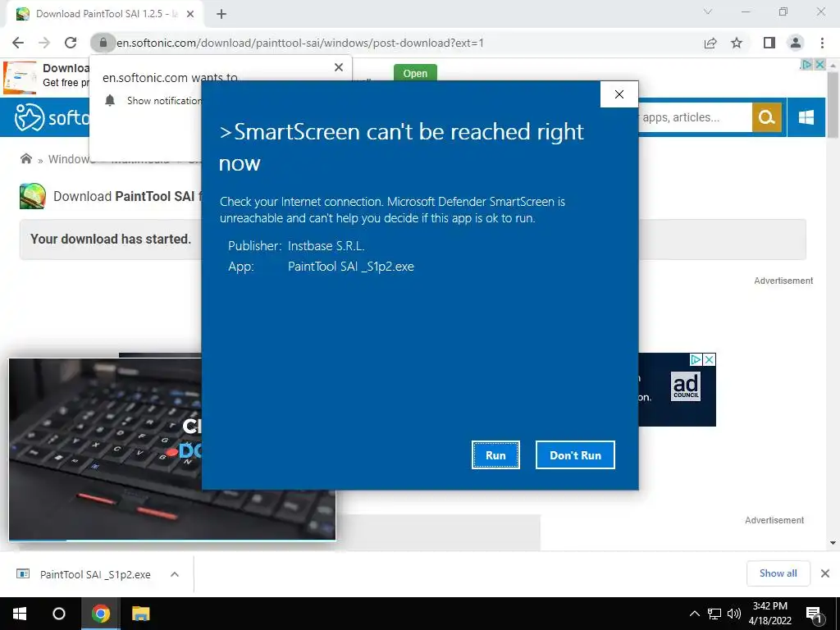Screen dimensions: 840x630
Task: Click the top-left banner ad thumbnail
Action: click(21, 77)
